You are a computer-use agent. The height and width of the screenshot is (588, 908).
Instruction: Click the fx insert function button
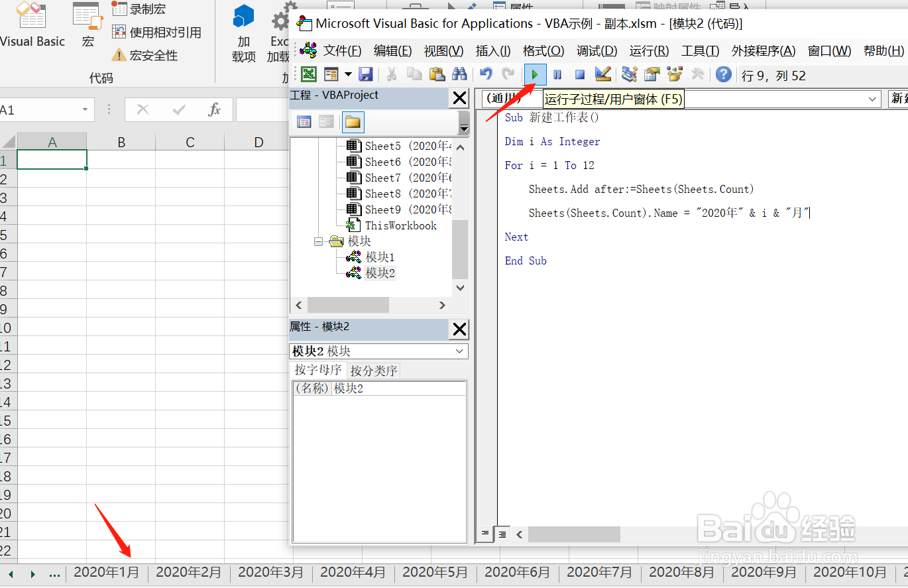click(x=214, y=109)
